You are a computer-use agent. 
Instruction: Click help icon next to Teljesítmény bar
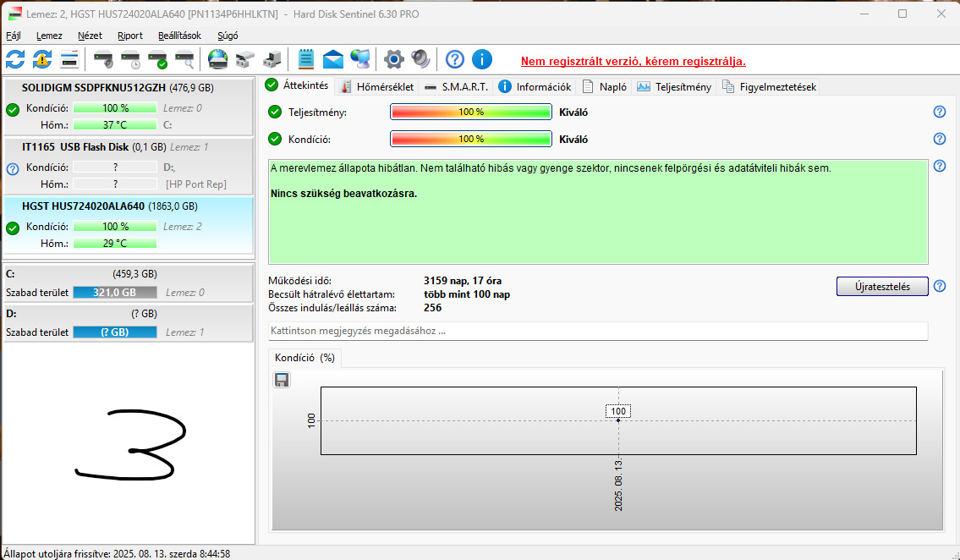(939, 112)
